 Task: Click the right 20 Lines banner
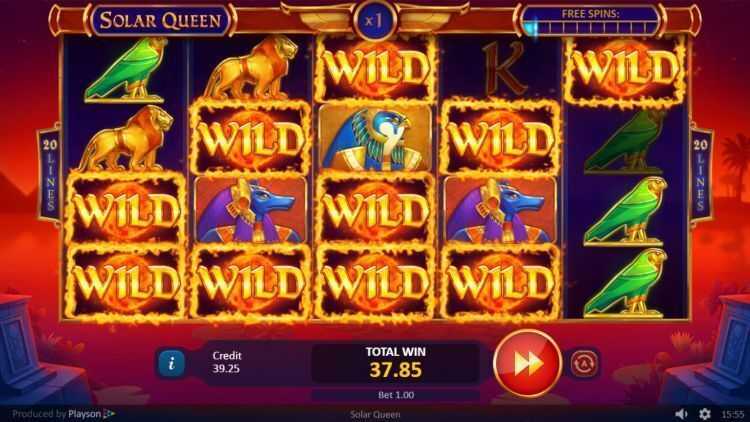[x=700, y=174]
